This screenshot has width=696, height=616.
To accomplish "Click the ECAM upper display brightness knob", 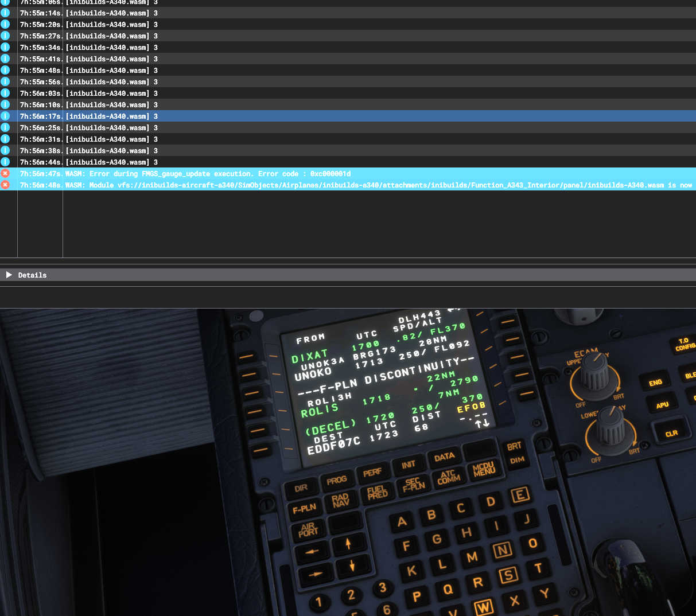I will 595,376.
